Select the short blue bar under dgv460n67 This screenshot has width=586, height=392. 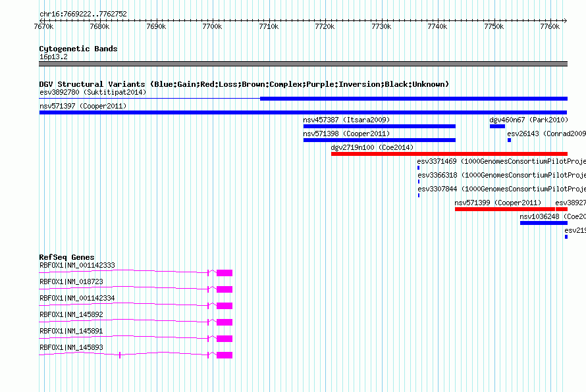tap(497, 126)
